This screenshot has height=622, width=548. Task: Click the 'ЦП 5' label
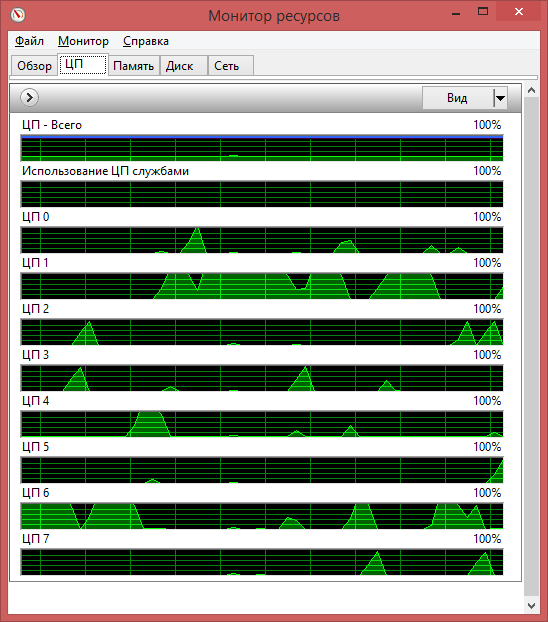coord(35,447)
